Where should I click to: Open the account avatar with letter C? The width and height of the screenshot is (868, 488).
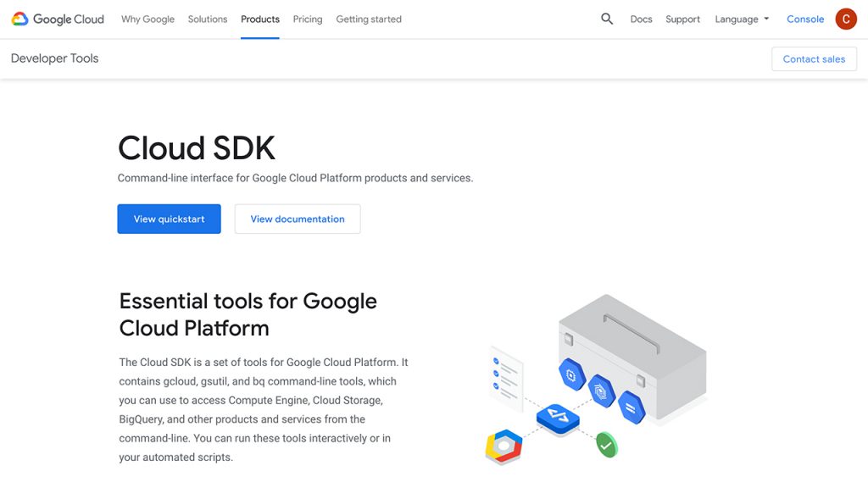pyautogui.click(x=846, y=19)
